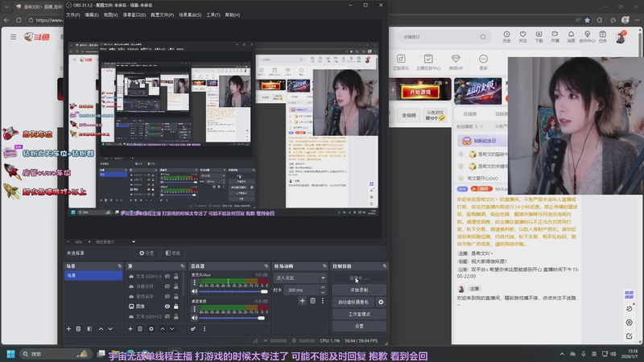Toggle lock on 文本 (GDI+) 2 source

[176, 317]
